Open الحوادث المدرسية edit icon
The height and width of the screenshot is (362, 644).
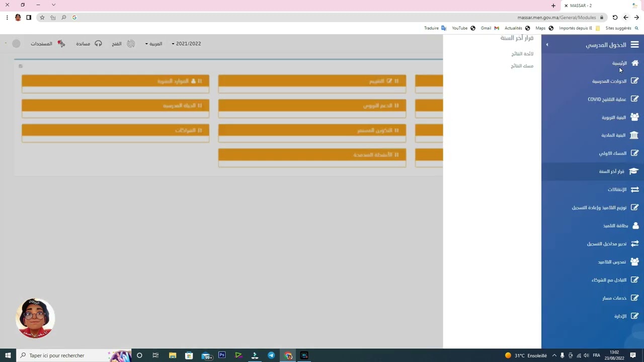(634, 81)
